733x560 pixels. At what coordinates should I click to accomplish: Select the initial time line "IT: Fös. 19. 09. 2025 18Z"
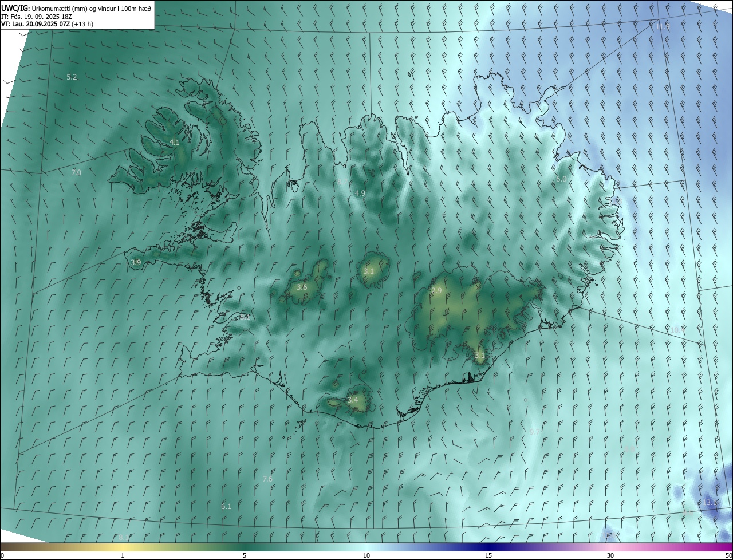(x=36, y=17)
